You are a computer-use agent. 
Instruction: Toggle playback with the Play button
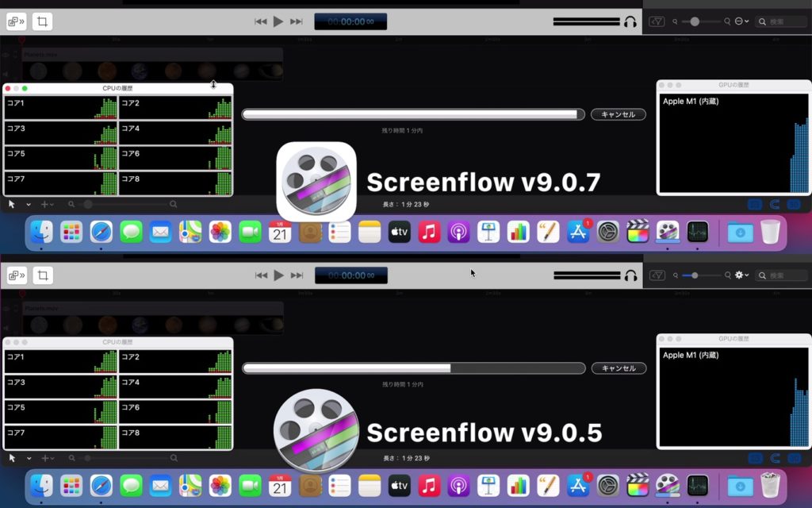pos(278,21)
